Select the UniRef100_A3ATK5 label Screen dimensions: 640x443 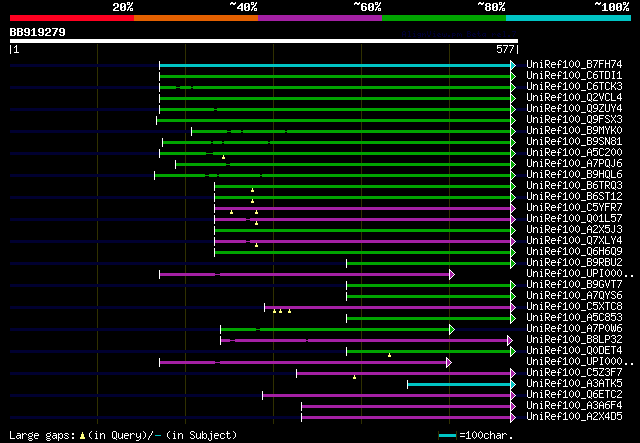[574, 383]
